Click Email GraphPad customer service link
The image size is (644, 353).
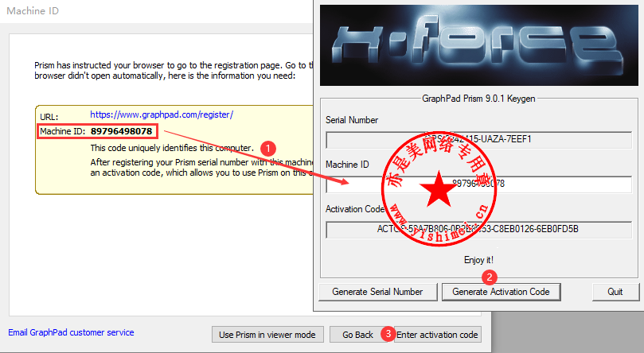click(x=71, y=332)
